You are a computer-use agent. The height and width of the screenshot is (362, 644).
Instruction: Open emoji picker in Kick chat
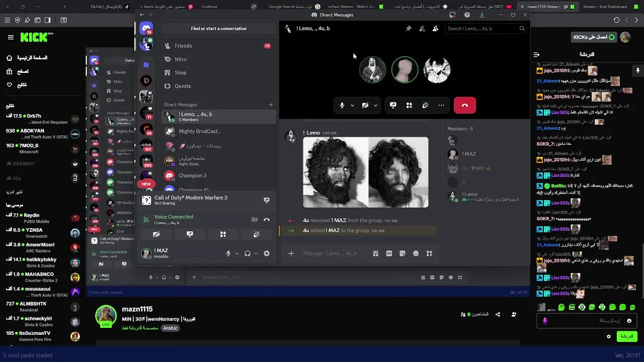(629, 320)
